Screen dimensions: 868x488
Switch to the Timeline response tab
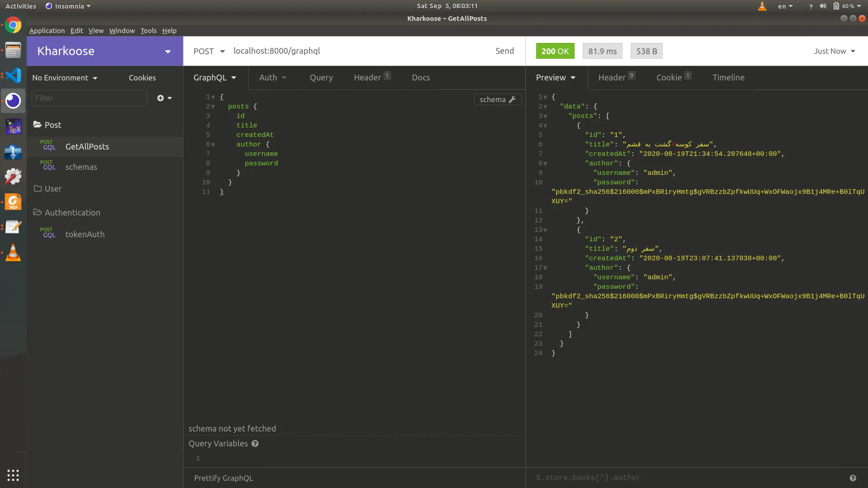pos(728,77)
